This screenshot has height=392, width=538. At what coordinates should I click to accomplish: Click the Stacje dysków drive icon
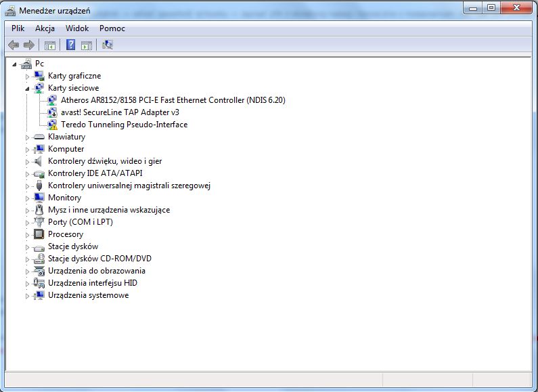coord(39,248)
